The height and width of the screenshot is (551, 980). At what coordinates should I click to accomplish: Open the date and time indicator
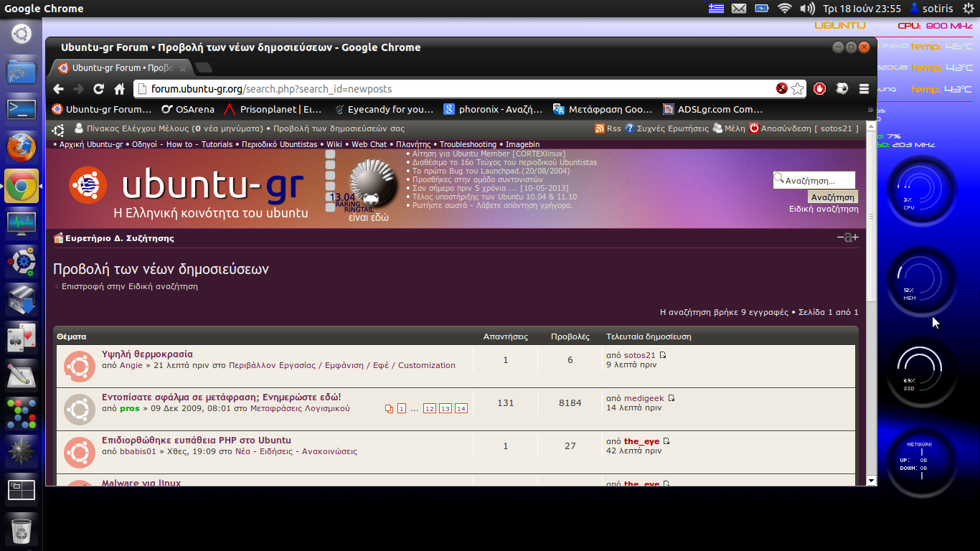(862, 9)
